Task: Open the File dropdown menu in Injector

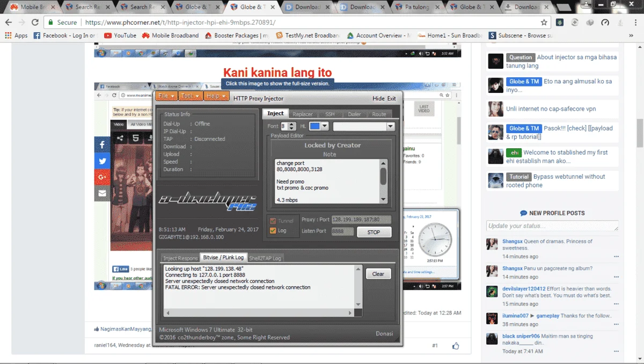Action: (166, 96)
